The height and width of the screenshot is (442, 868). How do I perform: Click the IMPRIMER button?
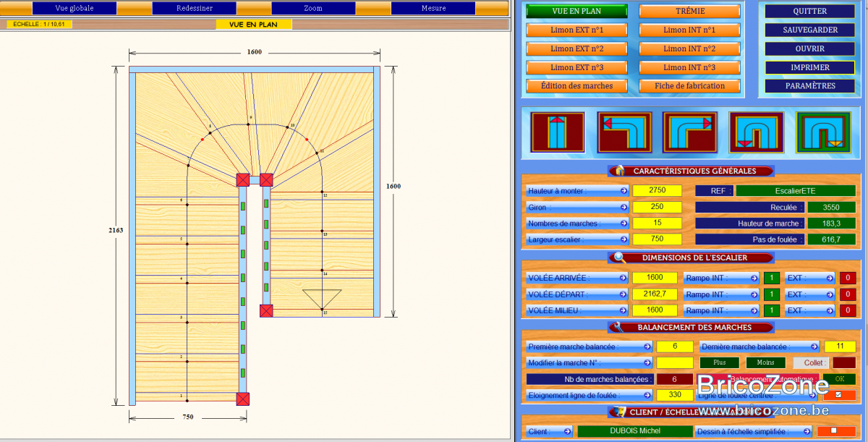[x=810, y=67]
